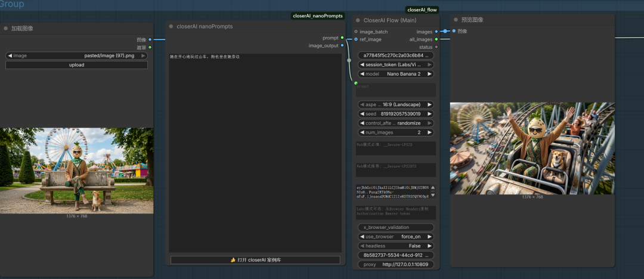Click the closerAI_nanoPrompts green badge
The width and height of the screenshot is (644, 279).
pos(317,15)
